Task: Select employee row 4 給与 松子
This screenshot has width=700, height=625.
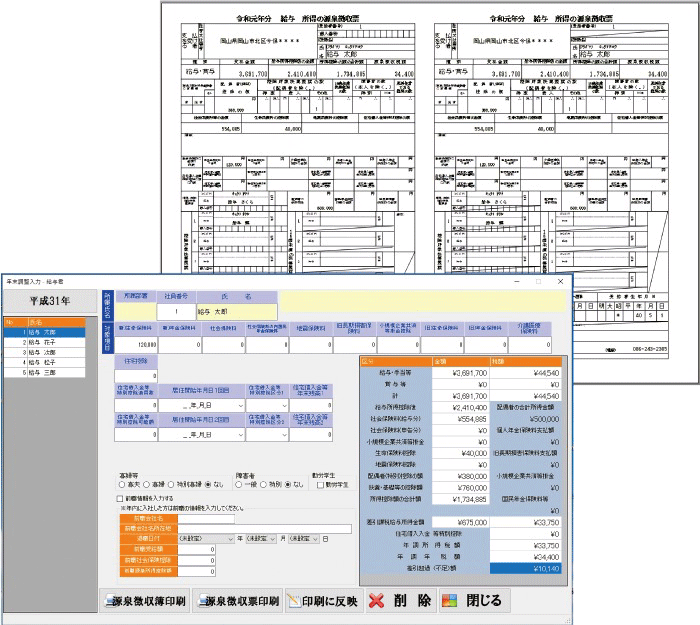Action: pos(45,362)
